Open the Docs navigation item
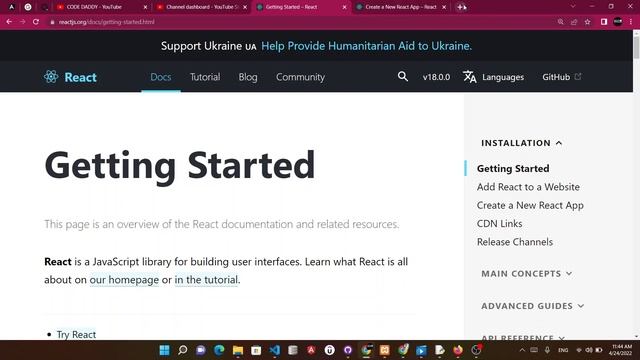Screen dimensions: 640x360 [161, 77]
